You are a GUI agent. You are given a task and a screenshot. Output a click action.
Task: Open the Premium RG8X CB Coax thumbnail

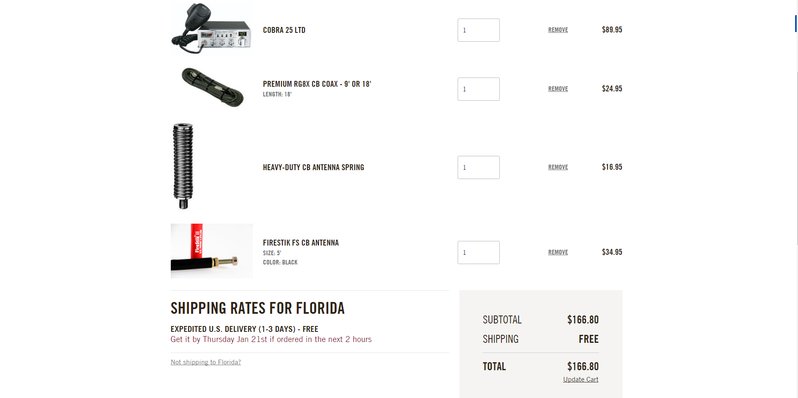[x=212, y=87]
